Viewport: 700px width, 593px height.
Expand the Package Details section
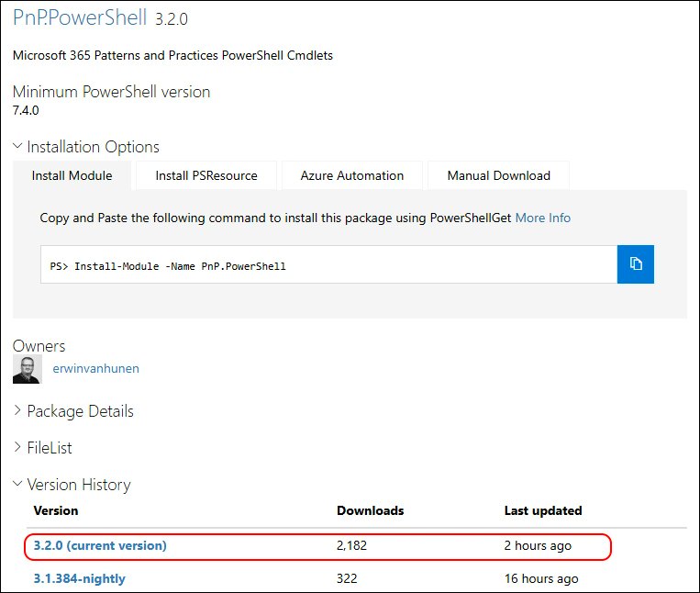[x=73, y=411]
